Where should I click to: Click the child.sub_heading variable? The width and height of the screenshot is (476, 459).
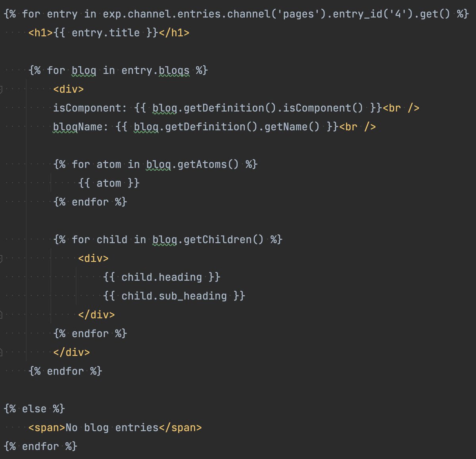(x=174, y=296)
